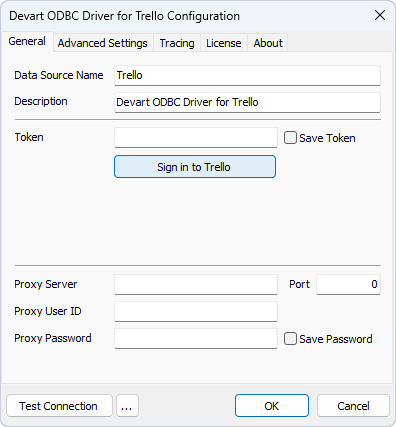Screen dimensions: 396x427
Task: Close the configuration dialog window
Action: click(380, 15)
